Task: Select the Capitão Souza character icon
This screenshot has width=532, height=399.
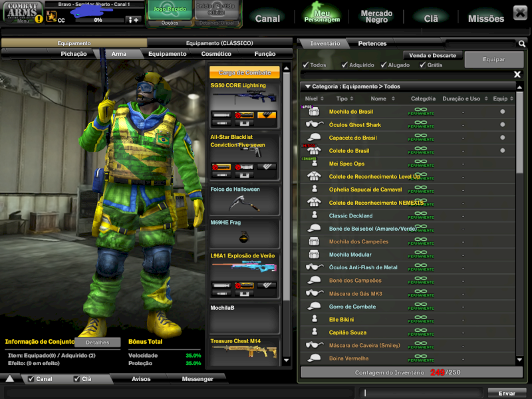Action: pyautogui.click(x=315, y=332)
